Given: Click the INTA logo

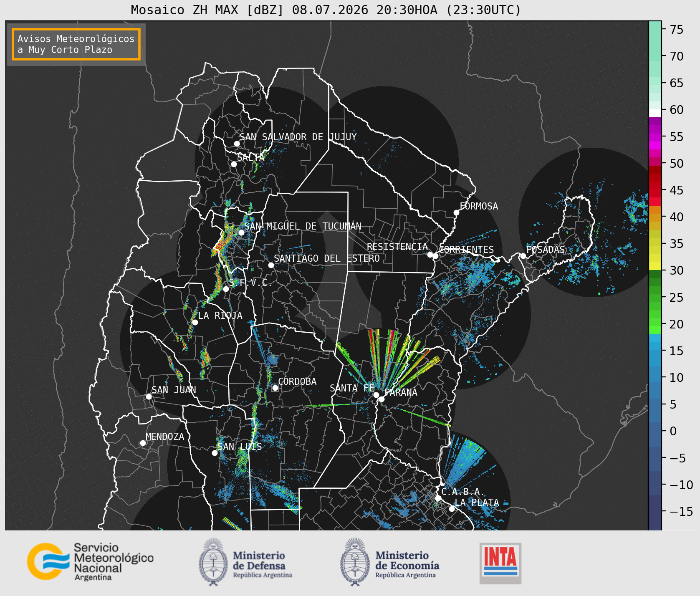Looking at the screenshot, I should (x=500, y=563).
